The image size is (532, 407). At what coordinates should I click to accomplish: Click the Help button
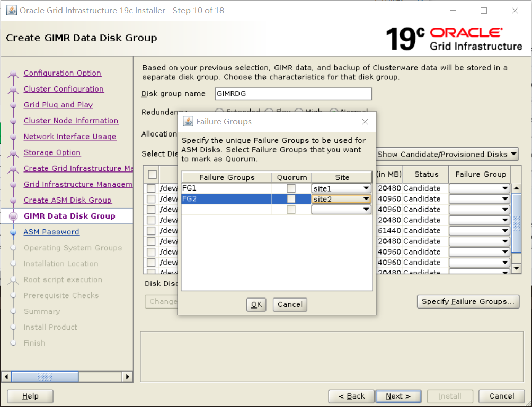coord(30,396)
